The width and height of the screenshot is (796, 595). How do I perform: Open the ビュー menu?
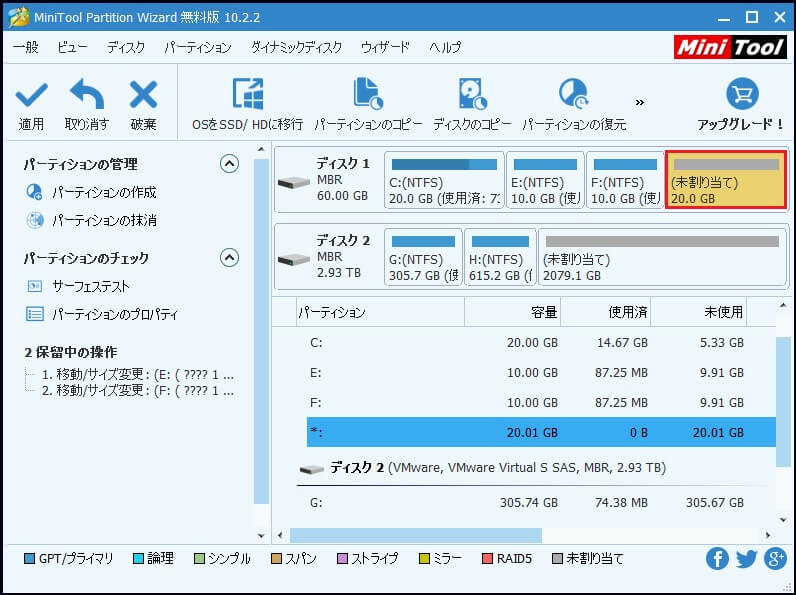tap(72, 47)
